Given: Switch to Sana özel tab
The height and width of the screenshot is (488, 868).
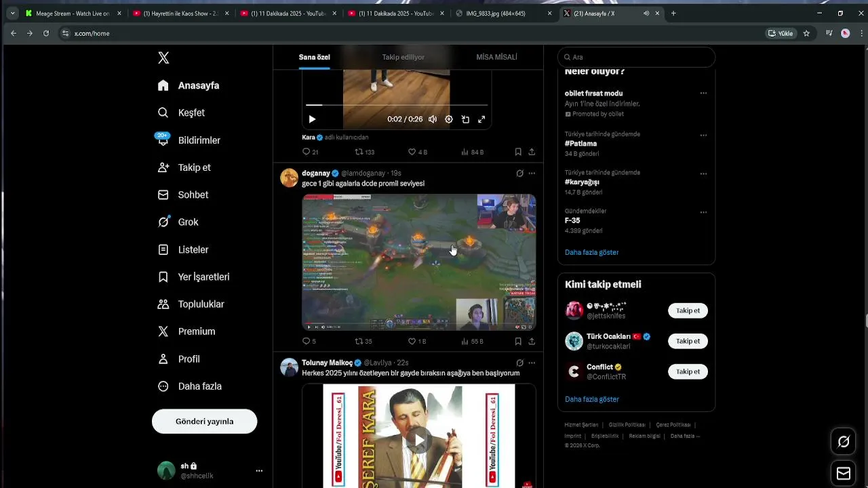Looking at the screenshot, I should pyautogui.click(x=315, y=57).
